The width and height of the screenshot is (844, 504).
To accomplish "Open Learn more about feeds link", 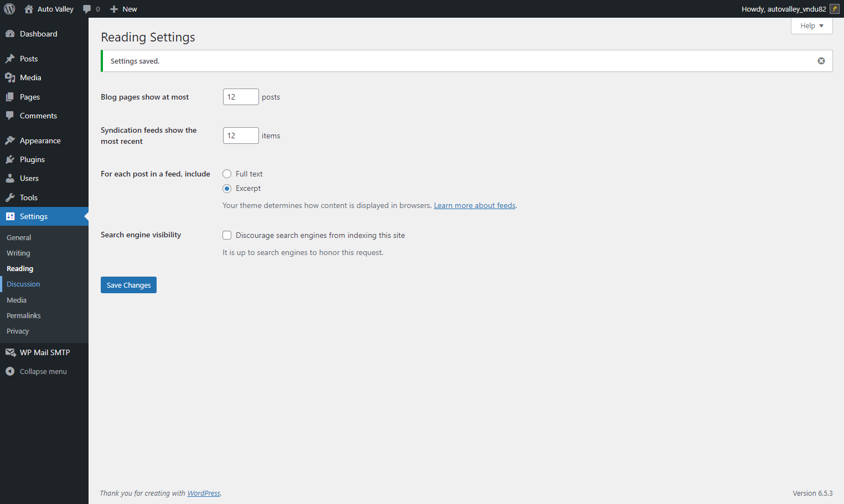I will coord(475,205).
